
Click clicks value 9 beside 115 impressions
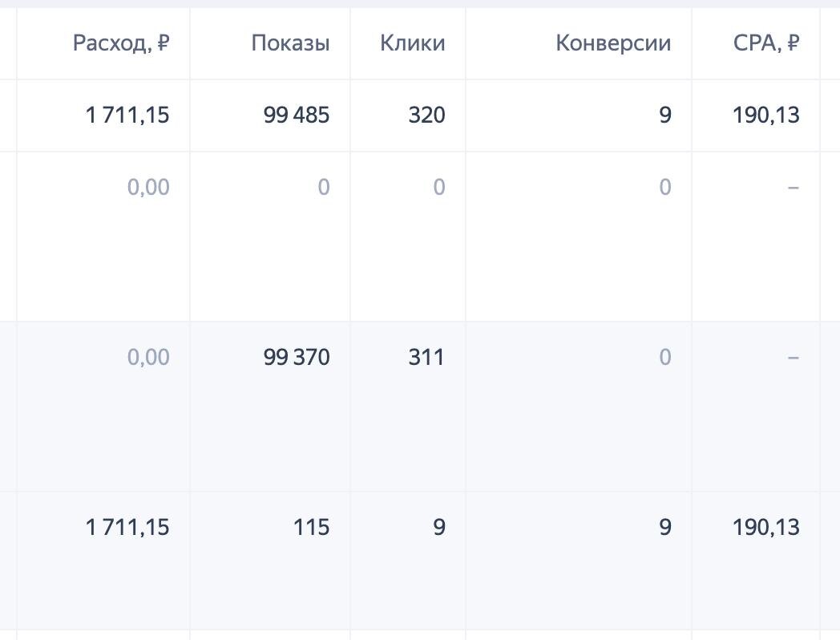click(438, 528)
